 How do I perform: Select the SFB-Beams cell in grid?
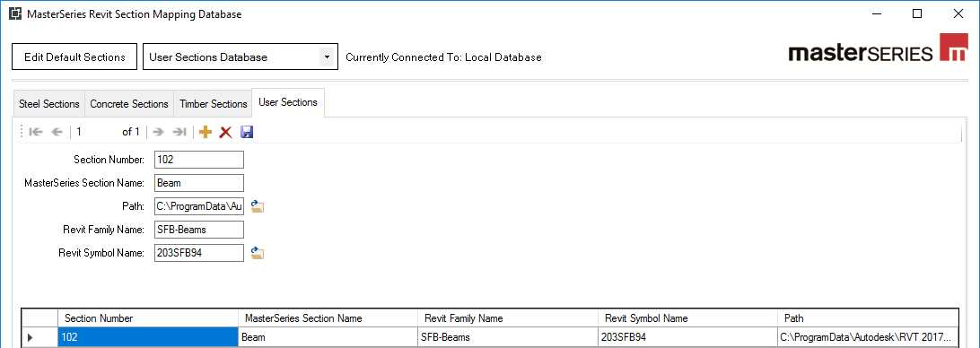[508, 337]
